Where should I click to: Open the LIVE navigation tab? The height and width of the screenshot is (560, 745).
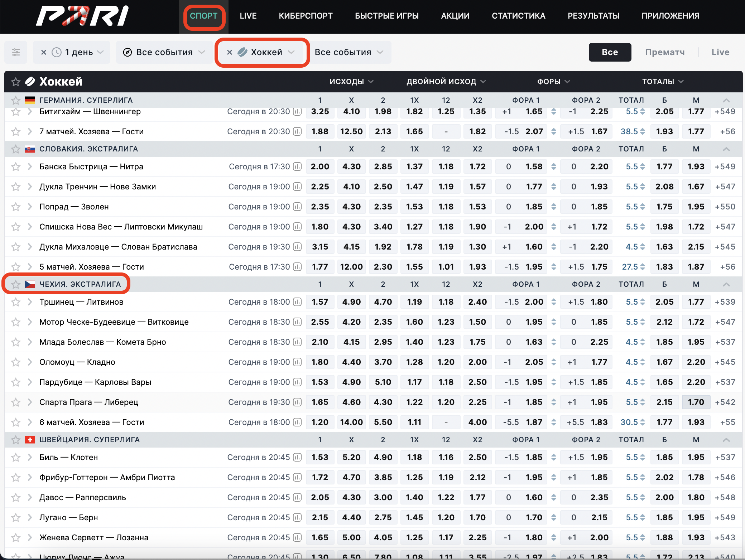pos(248,16)
